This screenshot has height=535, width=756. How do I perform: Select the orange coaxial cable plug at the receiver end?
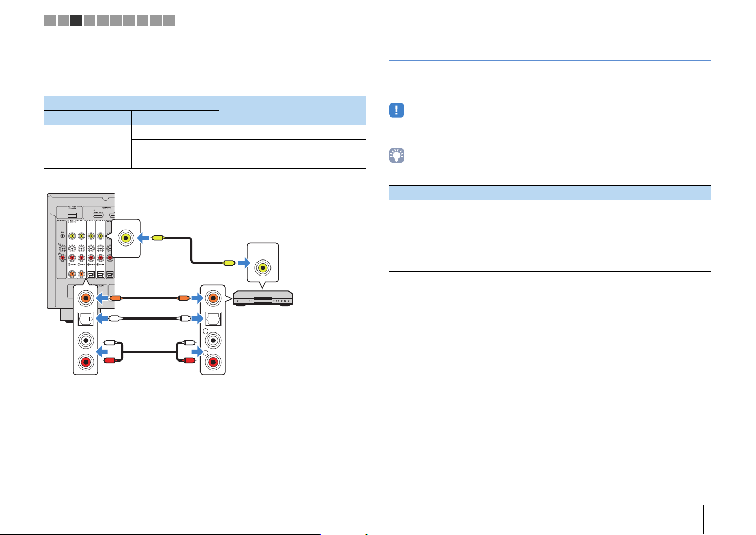point(116,298)
